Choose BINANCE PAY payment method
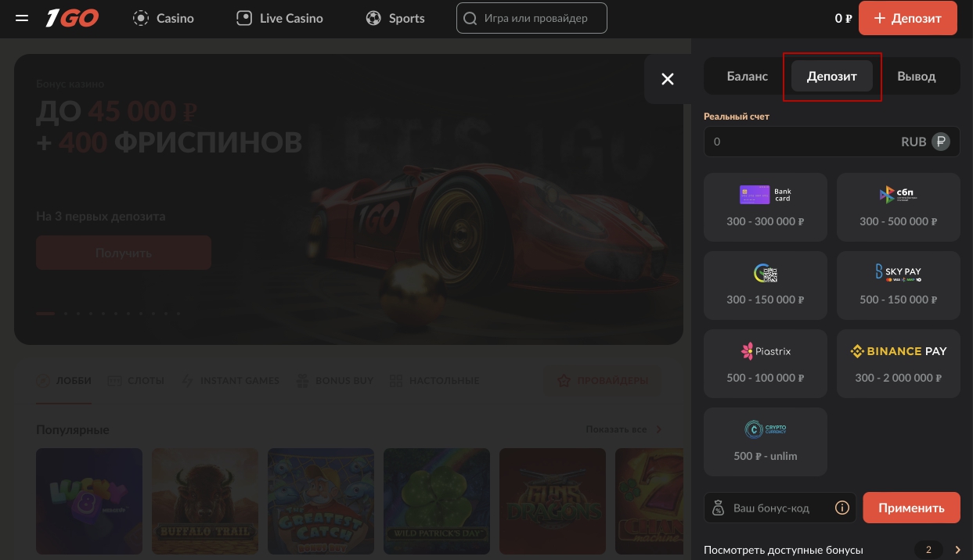This screenshot has width=973, height=560. click(x=899, y=363)
